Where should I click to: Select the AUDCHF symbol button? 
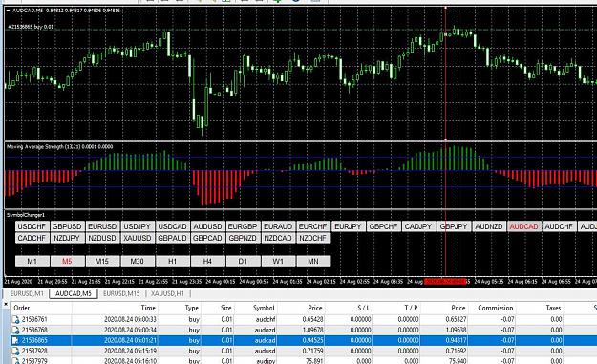tap(559, 226)
